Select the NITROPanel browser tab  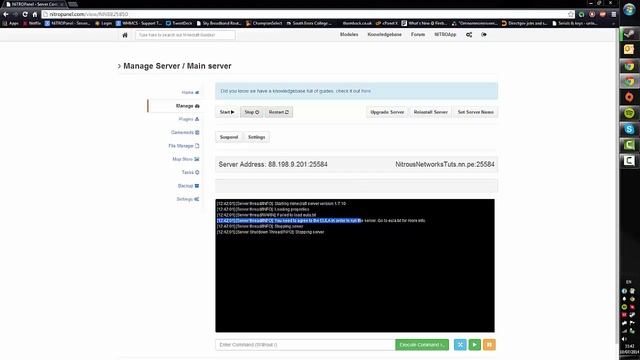pyautogui.click(x=34, y=4)
